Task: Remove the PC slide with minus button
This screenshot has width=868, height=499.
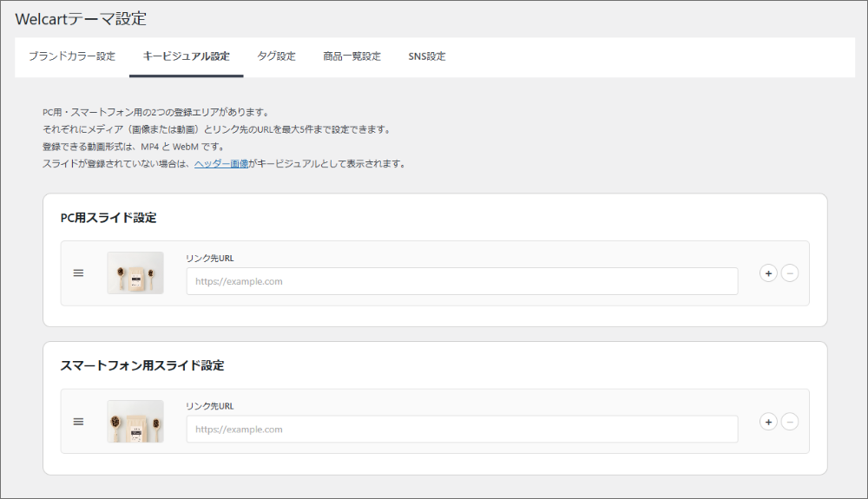Action: pyautogui.click(x=789, y=273)
